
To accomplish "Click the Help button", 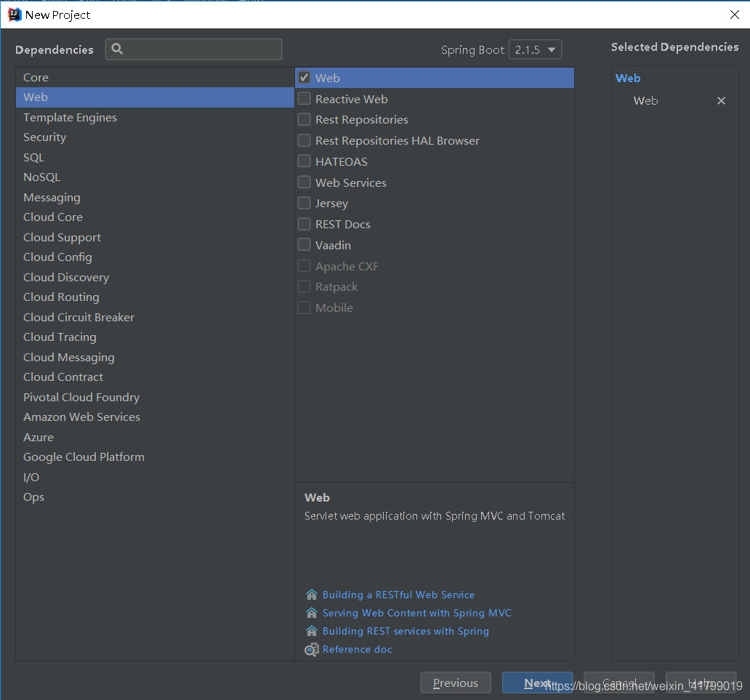I will click(x=701, y=683).
